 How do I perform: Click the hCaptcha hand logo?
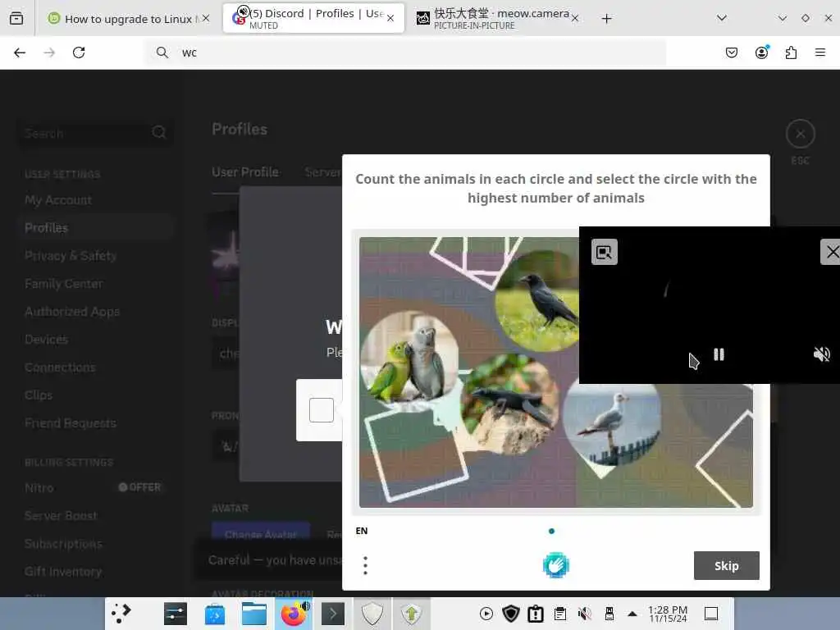click(x=555, y=566)
